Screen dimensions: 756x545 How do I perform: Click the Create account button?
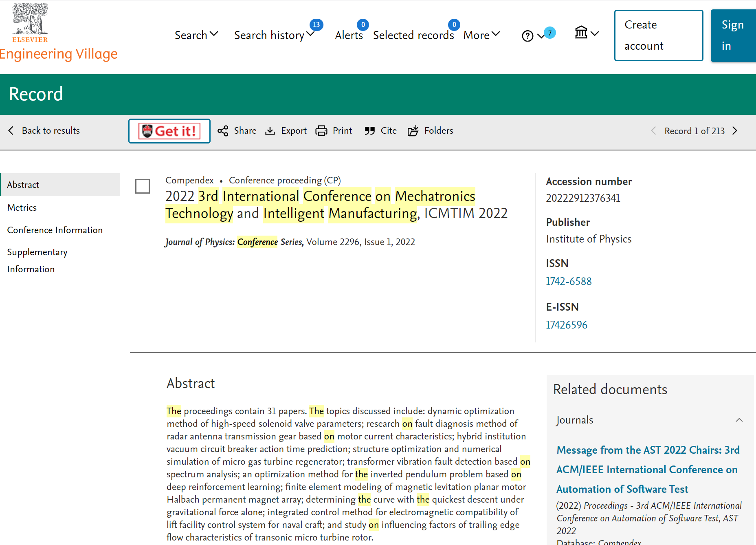[x=659, y=35]
